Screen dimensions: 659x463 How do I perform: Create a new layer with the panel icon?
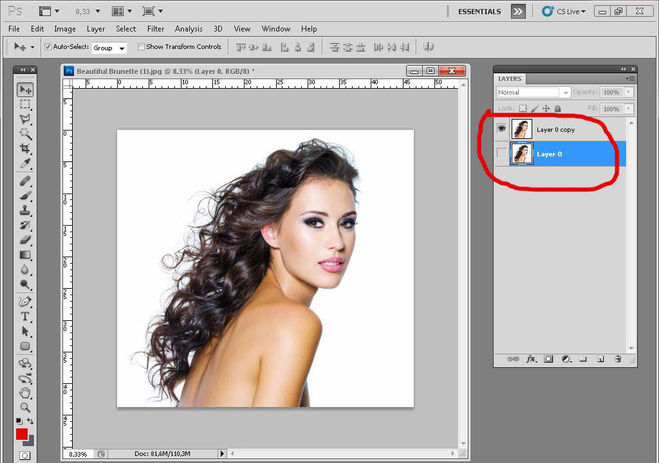pos(601,357)
